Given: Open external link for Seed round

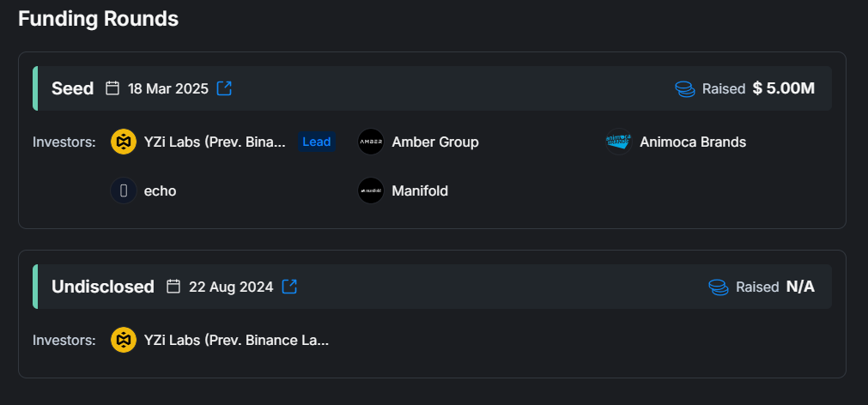Looking at the screenshot, I should [224, 88].
